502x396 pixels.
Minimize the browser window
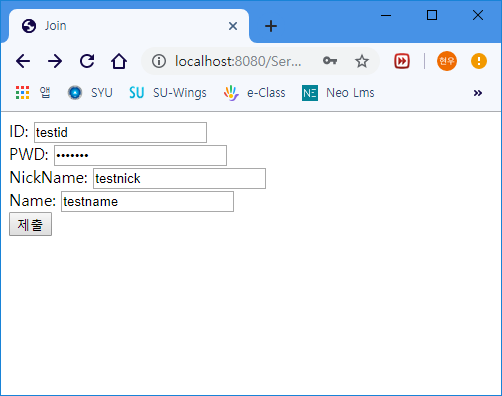386,15
